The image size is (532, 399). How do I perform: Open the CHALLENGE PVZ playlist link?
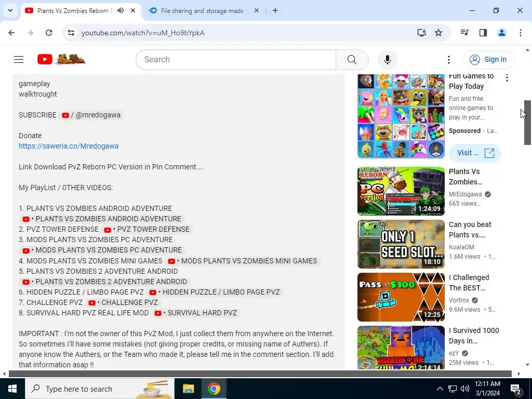click(x=123, y=302)
